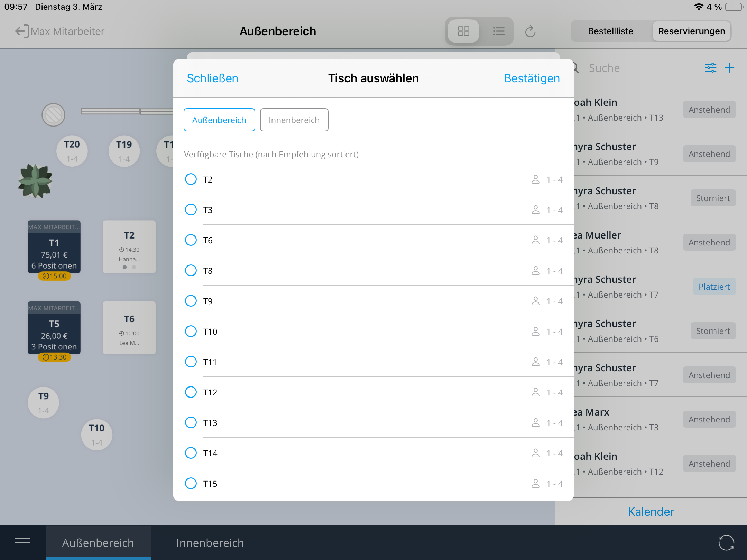The width and height of the screenshot is (747, 560).
Task: Click Schließen to close dialog
Action: pos(212,78)
